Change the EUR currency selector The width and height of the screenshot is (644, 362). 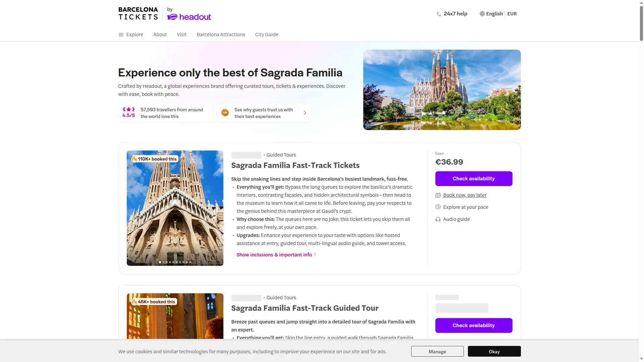[512, 14]
